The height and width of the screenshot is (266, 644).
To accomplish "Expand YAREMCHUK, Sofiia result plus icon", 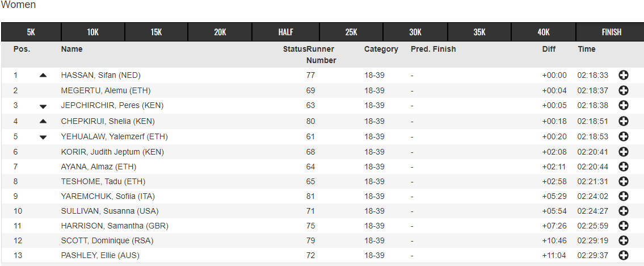I will click(623, 196).
